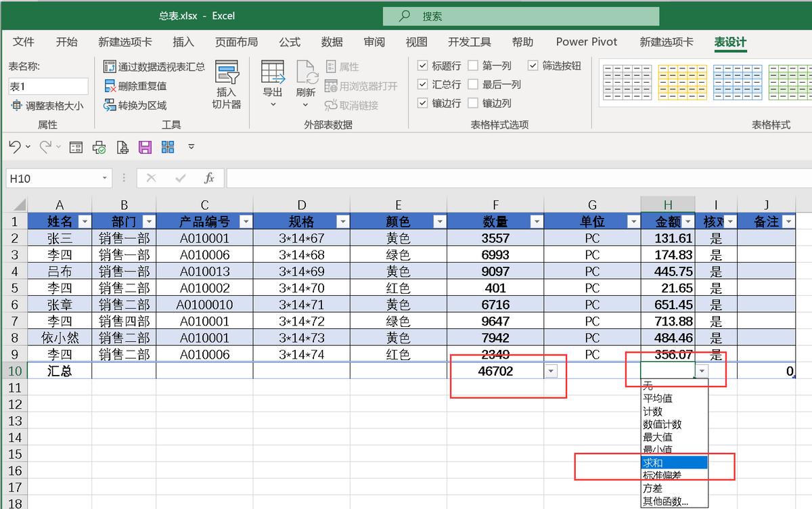The height and width of the screenshot is (509, 812).
Task: Open the filter dropdown for 颜色 column
Action: [x=440, y=221]
